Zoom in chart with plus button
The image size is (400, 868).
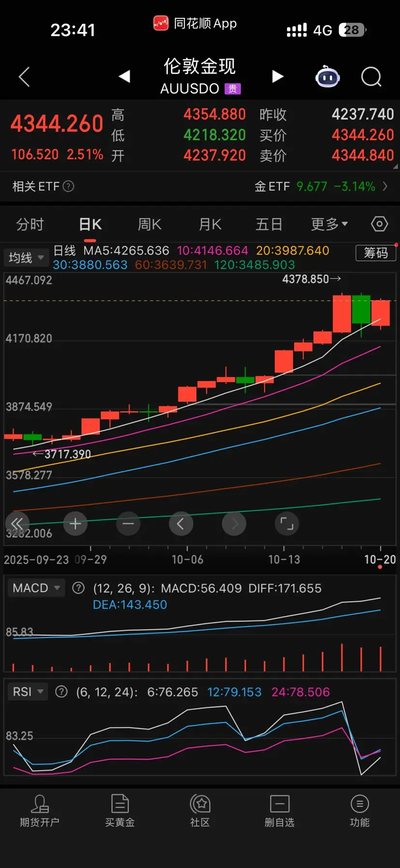(75, 523)
